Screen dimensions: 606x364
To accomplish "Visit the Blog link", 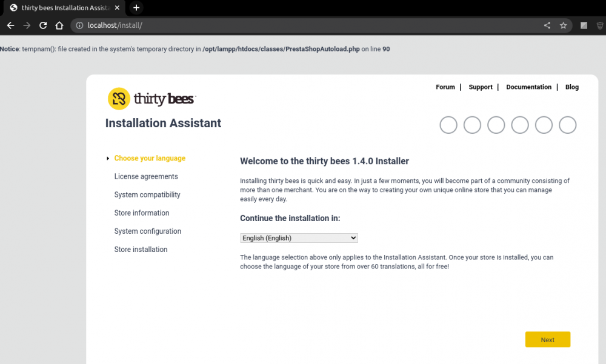I will click(571, 87).
